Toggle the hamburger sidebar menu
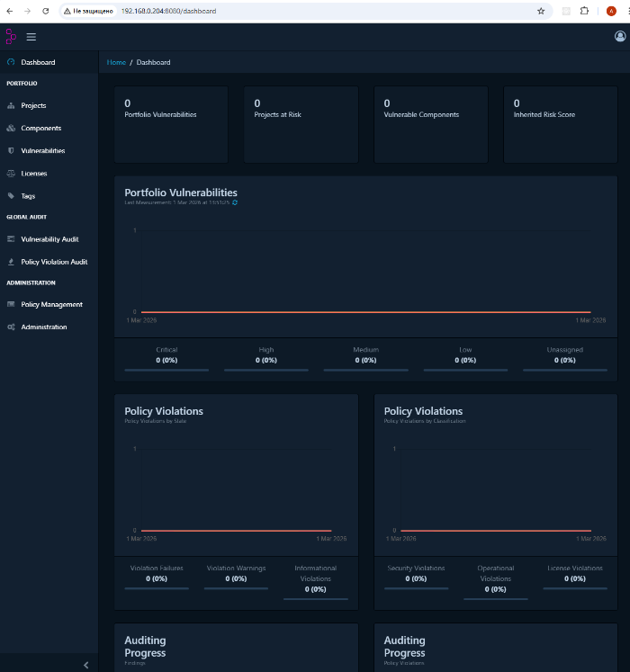 [x=31, y=37]
